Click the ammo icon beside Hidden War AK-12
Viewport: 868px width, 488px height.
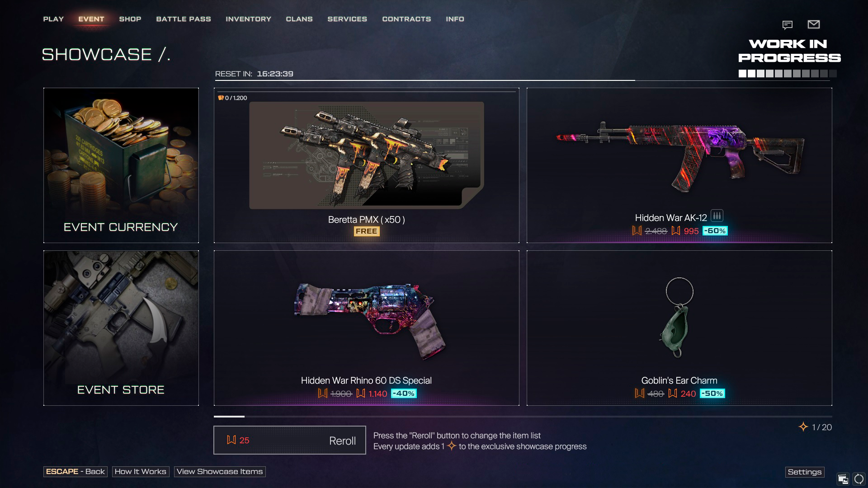pos(717,216)
